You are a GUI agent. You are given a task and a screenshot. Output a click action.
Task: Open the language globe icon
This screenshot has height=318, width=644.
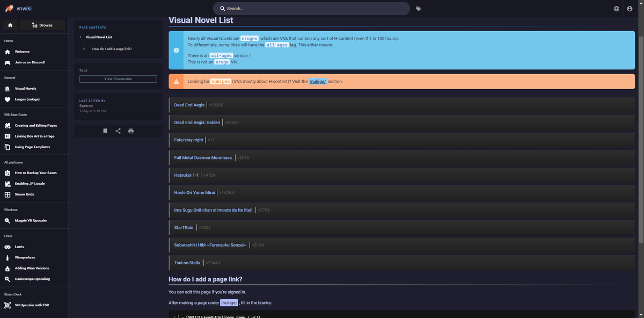616,9
